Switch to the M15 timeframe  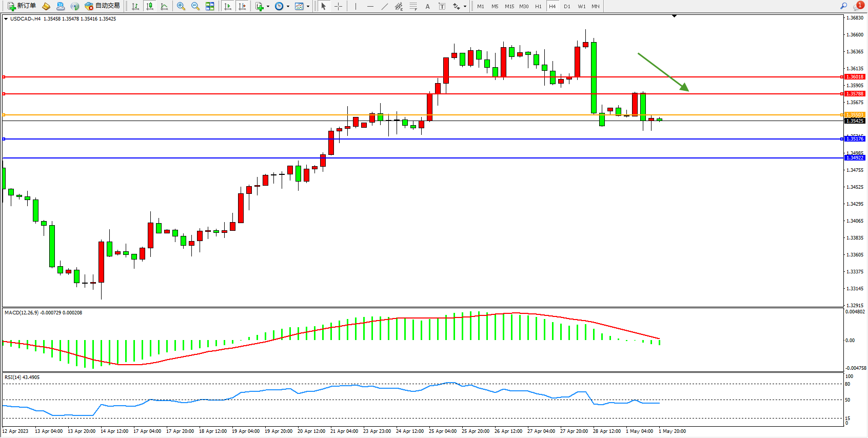pyautogui.click(x=509, y=6)
